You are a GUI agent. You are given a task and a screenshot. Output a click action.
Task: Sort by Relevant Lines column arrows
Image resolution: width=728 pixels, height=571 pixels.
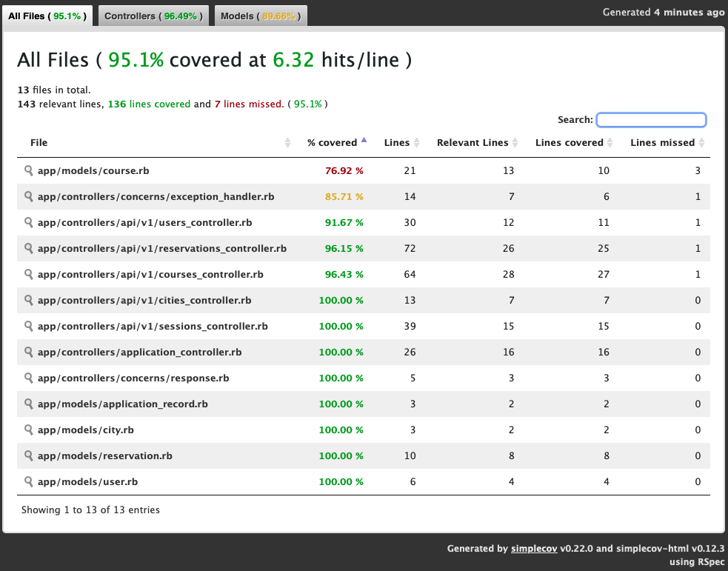click(x=515, y=142)
